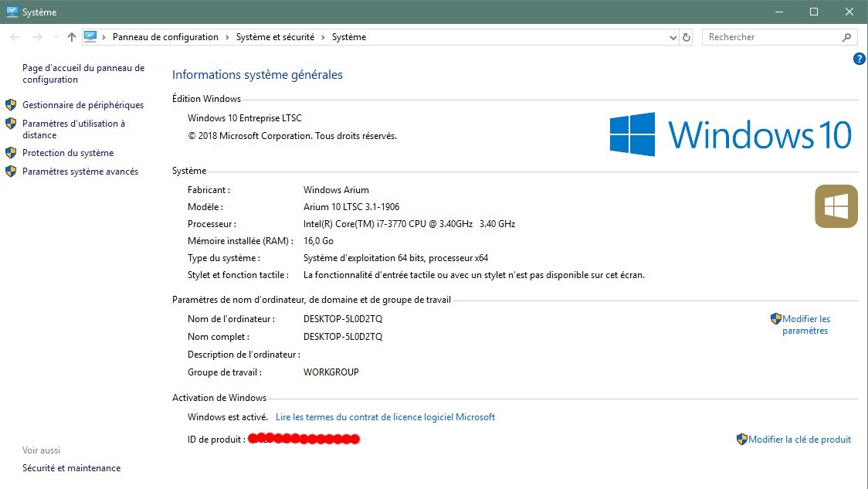Click the Informations système générales heading

click(257, 75)
